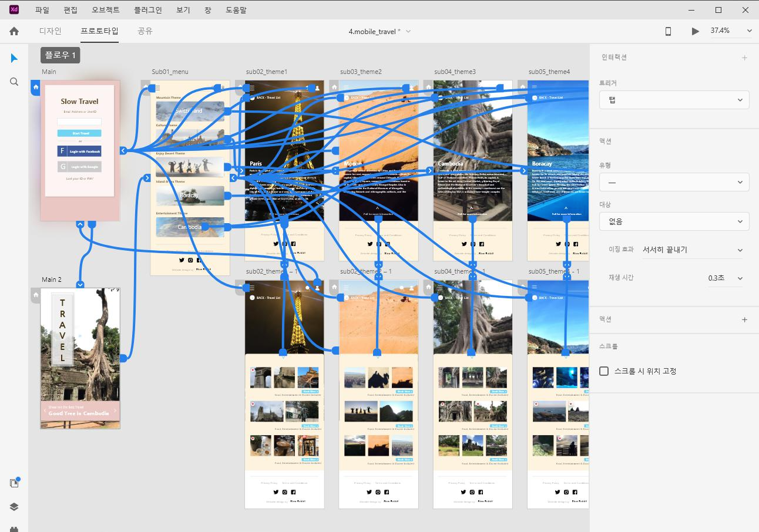Click Login with Facebook button on Main
The height and width of the screenshot is (532, 759).
tap(79, 151)
